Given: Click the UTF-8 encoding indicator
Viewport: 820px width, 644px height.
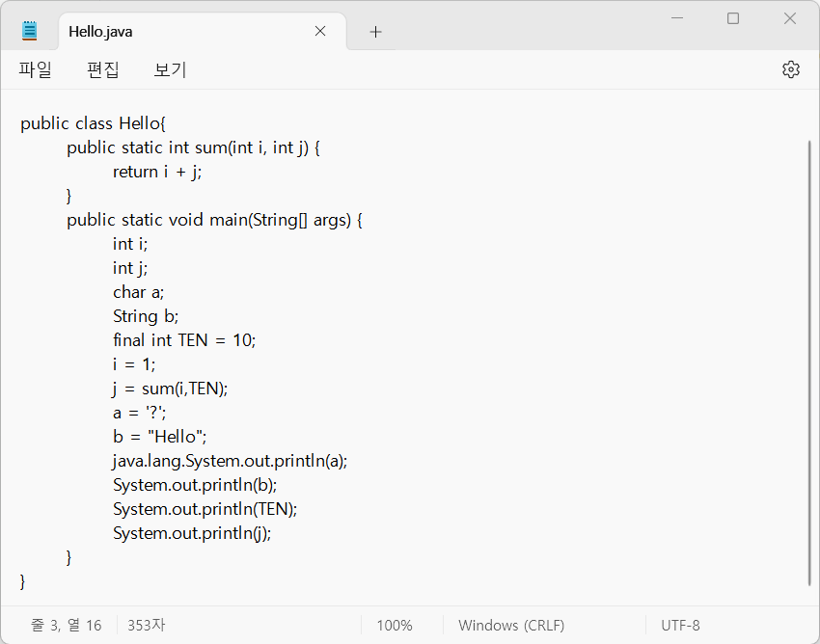Looking at the screenshot, I should pyautogui.click(x=680, y=625).
